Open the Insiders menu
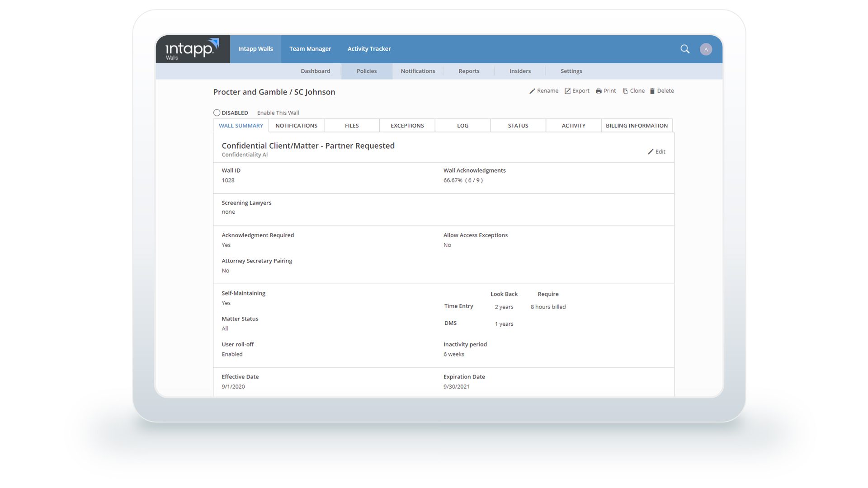Viewport: 868px width, 488px height. click(x=520, y=71)
